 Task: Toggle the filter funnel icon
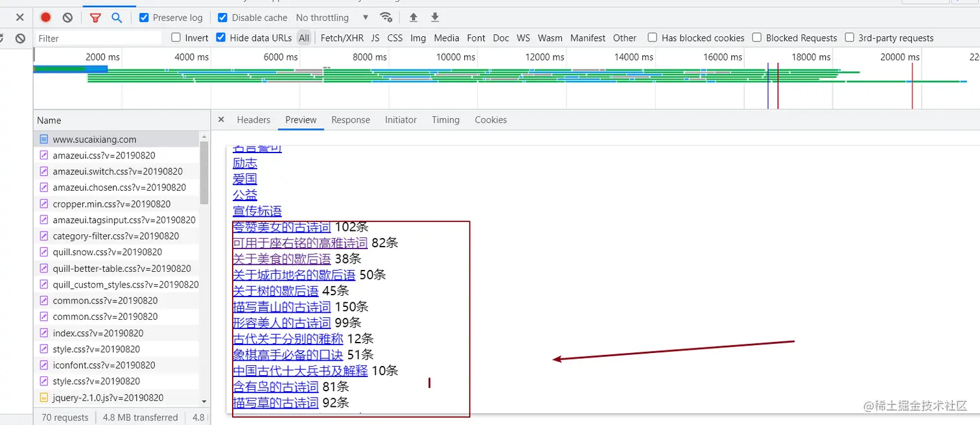[x=95, y=18]
